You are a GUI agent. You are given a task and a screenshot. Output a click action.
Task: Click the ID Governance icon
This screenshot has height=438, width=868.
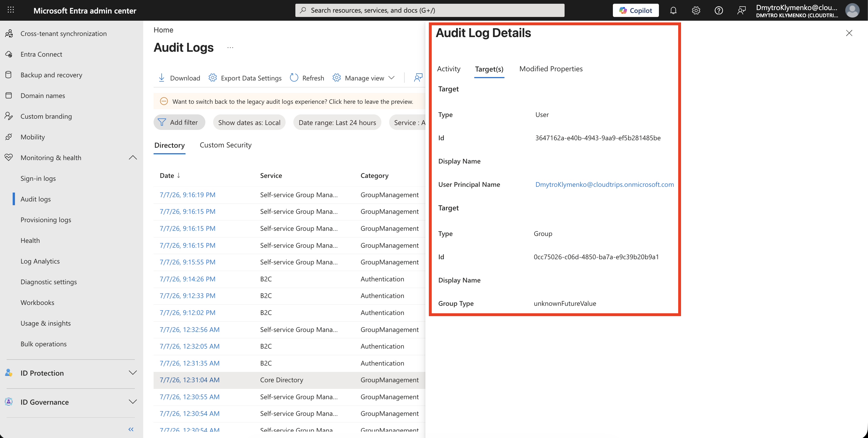tap(9, 401)
